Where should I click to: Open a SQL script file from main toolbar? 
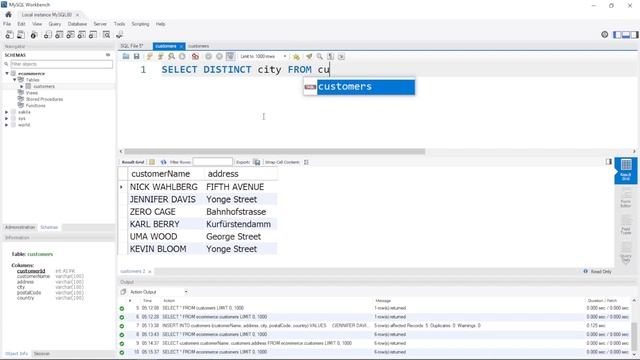(x=20, y=35)
